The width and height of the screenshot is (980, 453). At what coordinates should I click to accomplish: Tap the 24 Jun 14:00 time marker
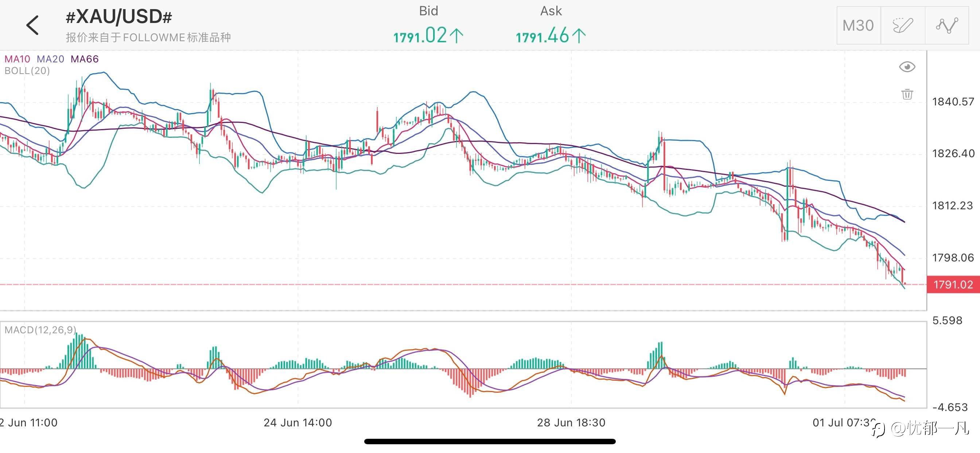tap(297, 423)
